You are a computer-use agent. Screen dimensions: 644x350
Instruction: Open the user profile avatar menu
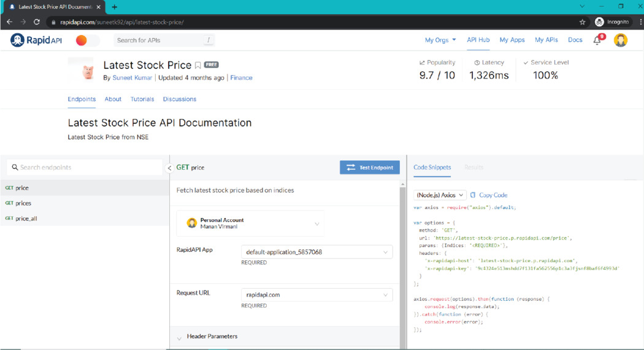point(621,41)
